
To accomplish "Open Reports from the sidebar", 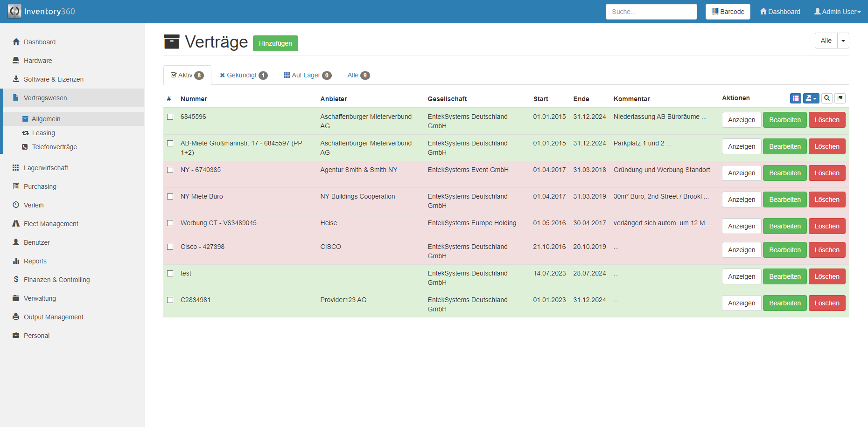I will click(x=35, y=261).
